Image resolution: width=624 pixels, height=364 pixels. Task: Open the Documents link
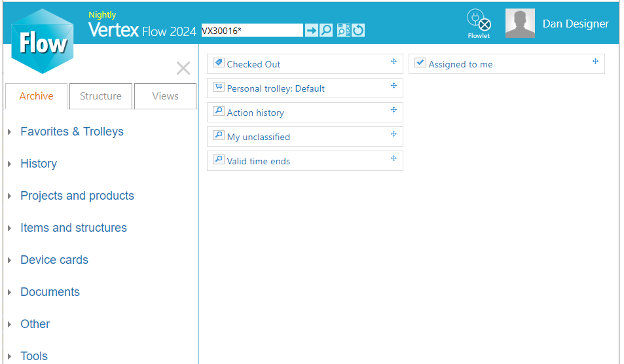pos(50,292)
